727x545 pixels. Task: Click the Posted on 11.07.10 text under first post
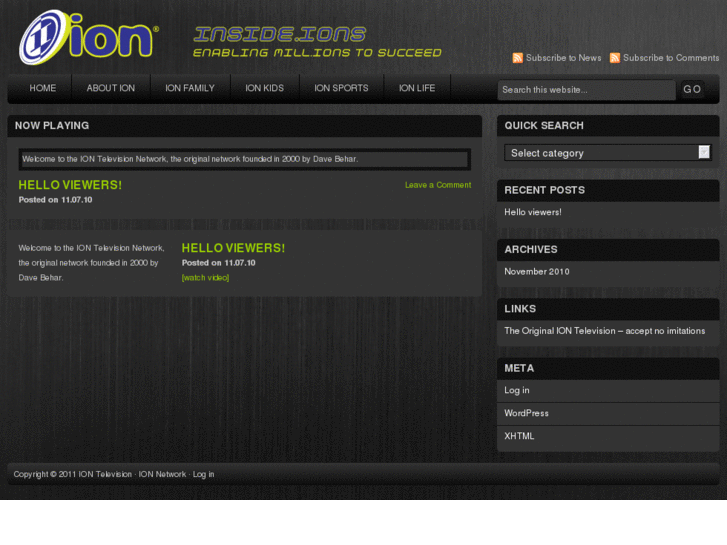pos(55,200)
